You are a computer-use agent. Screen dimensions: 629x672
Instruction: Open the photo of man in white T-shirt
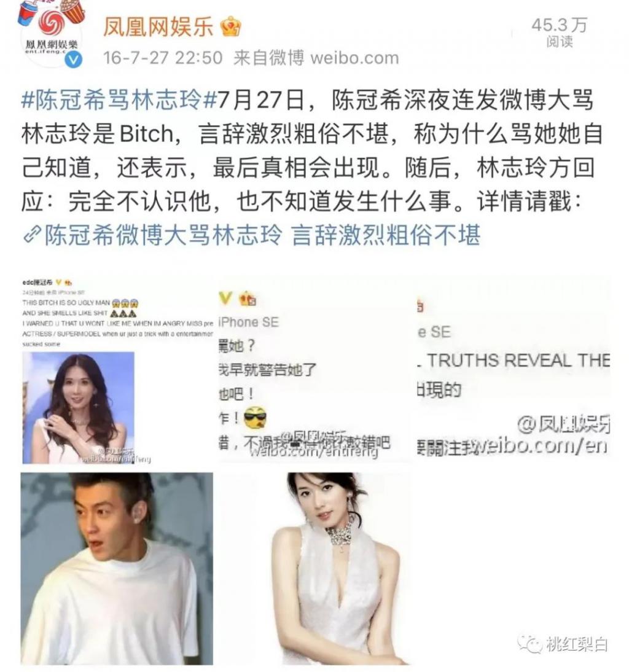pos(117,569)
